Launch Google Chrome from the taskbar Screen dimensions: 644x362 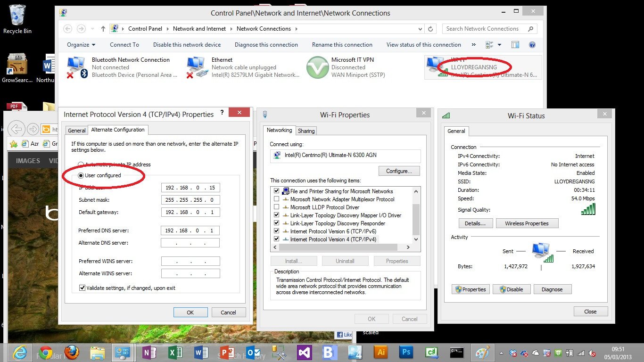coord(45,353)
